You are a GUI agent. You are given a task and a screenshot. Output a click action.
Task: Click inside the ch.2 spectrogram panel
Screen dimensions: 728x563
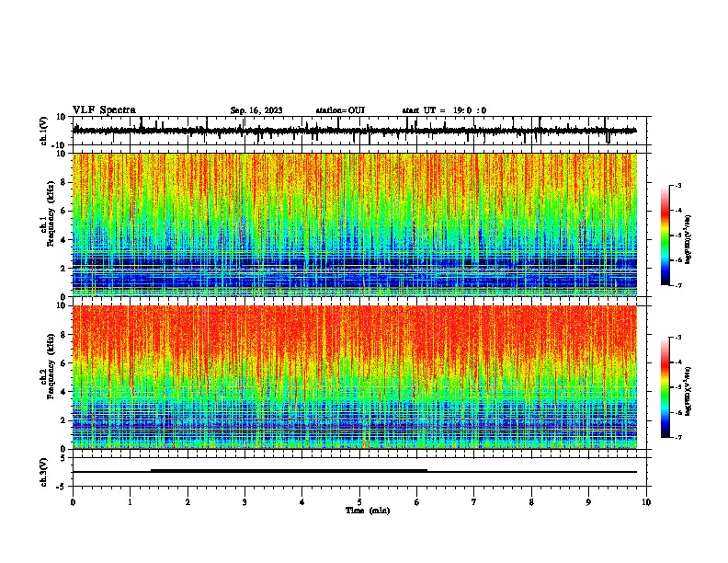tap(354, 377)
